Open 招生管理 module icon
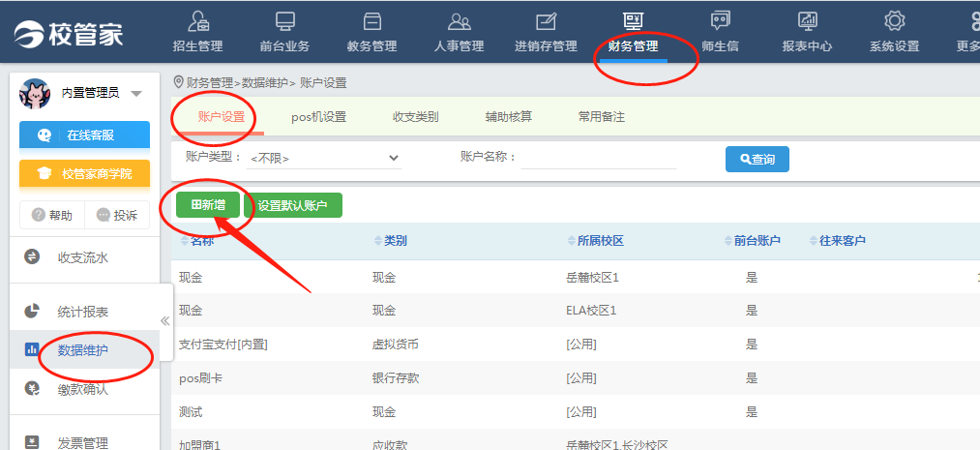This screenshot has height=450, width=980. pyautogui.click(x=198, y=21)
